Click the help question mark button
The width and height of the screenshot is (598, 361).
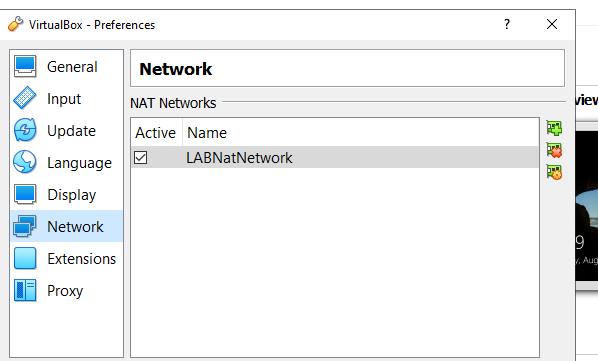pos(506,24)
